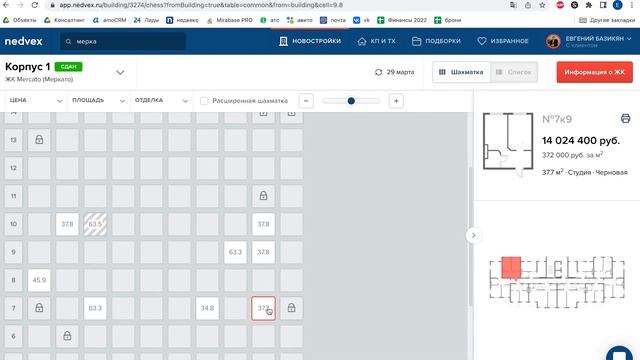Open the брони bookmark
Screen dimensions: 640x360
tap(448, 20)
